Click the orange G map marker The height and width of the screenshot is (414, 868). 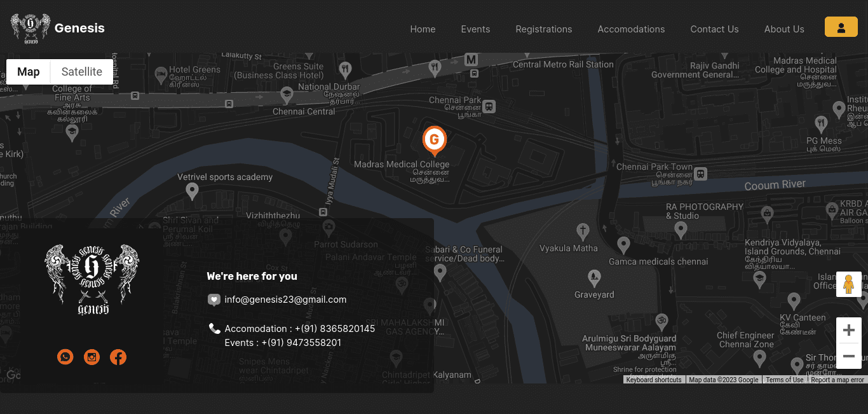(x=435, y=139)
